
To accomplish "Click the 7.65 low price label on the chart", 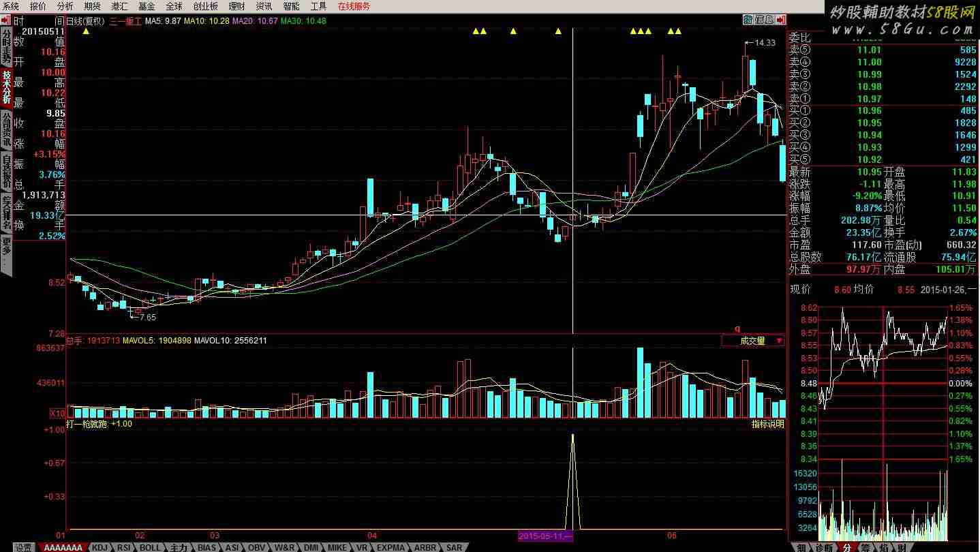I will coord(147,317).
